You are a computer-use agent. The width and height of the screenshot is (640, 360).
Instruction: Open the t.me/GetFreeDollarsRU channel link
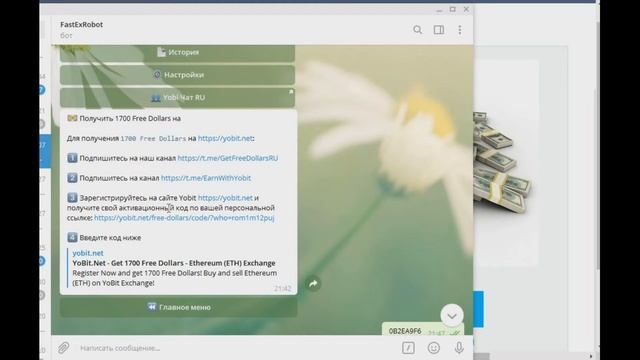coord(228,158)
